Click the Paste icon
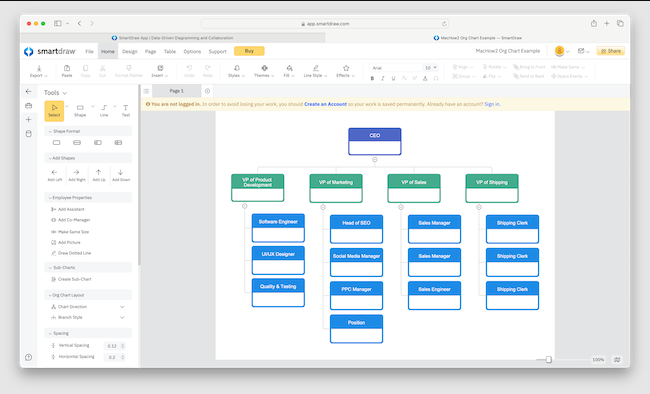This screenshot has width=650, height=394. click(x=67, y=71)
